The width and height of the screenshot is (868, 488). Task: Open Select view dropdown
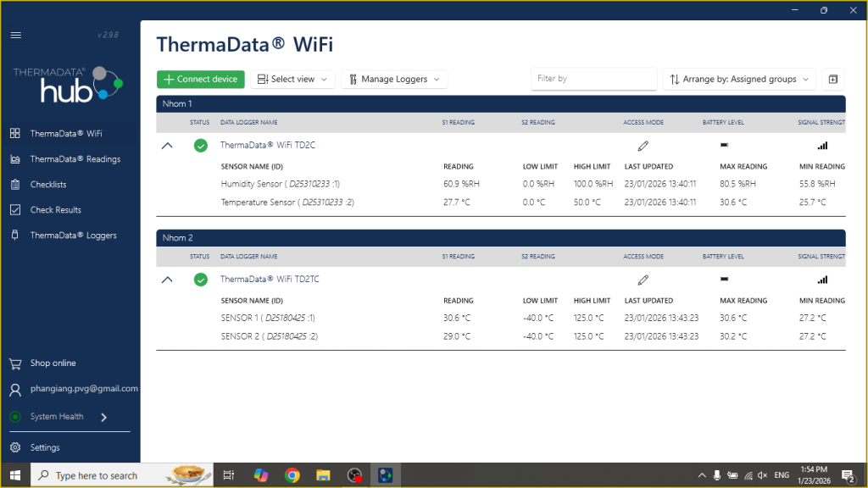292,79
